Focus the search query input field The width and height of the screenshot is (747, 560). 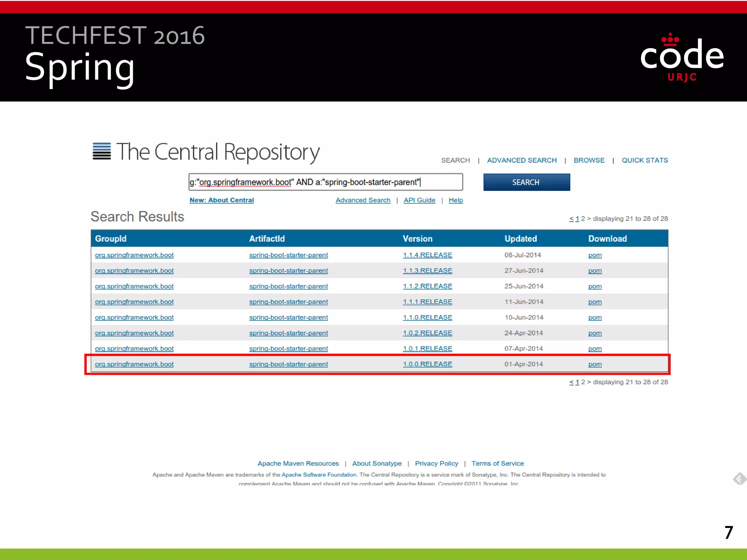click(325, 182)
